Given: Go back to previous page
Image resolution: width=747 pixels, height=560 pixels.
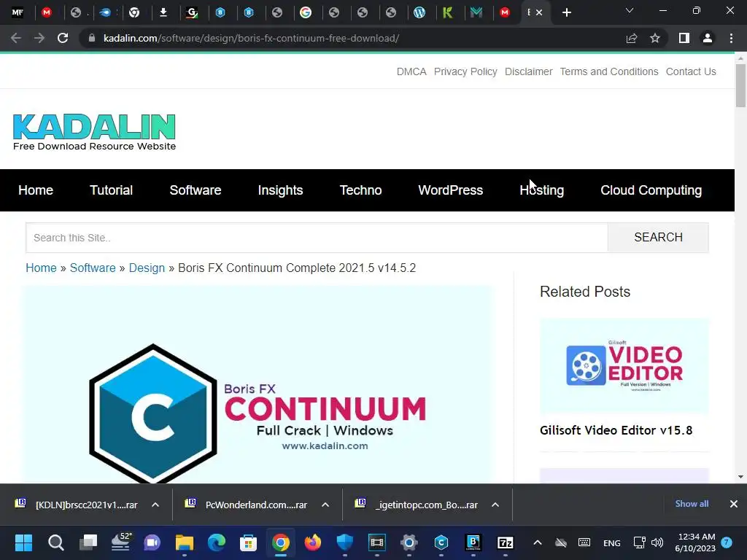Looking at the screenshot, I should coord(16,38).
